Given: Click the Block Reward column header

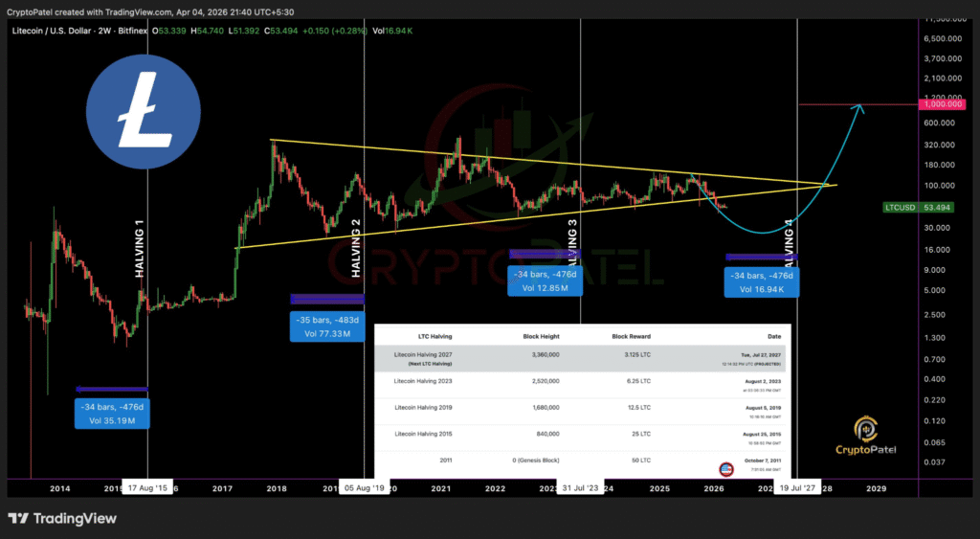Looking at the screenshot, I should click(x=632, y=336).
